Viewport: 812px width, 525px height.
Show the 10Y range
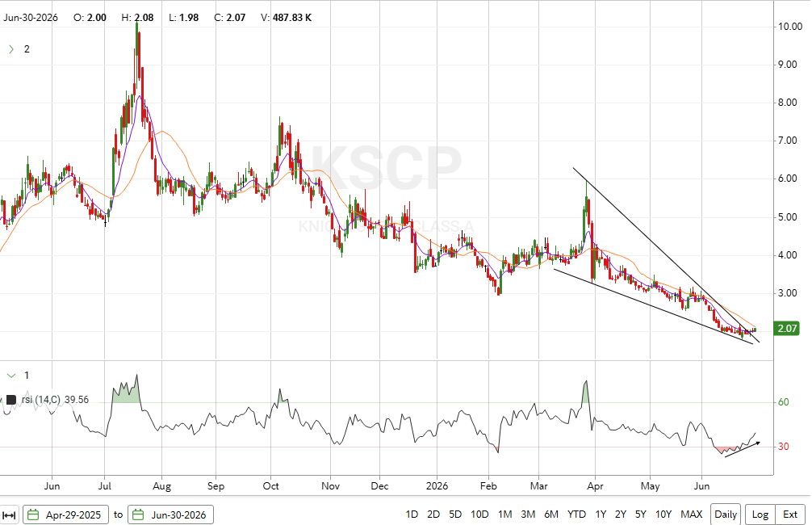point(663,514)
